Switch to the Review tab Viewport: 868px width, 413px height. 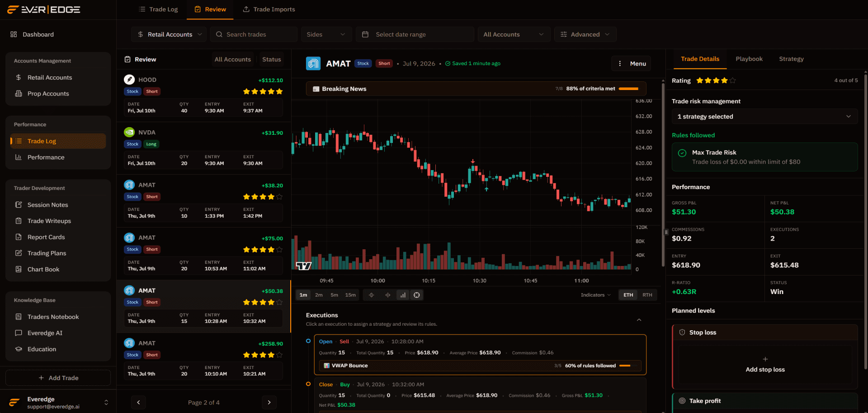[x=210, y=9]
